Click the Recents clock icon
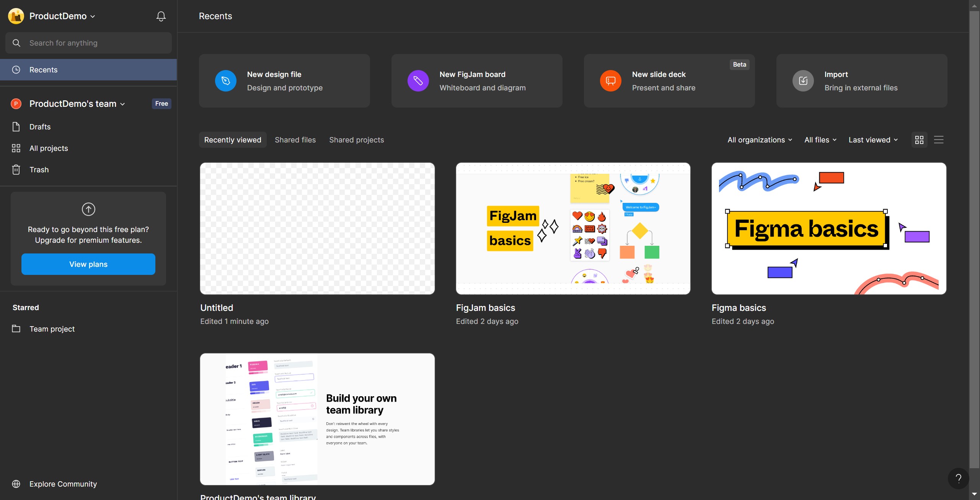 click(16, 70)
